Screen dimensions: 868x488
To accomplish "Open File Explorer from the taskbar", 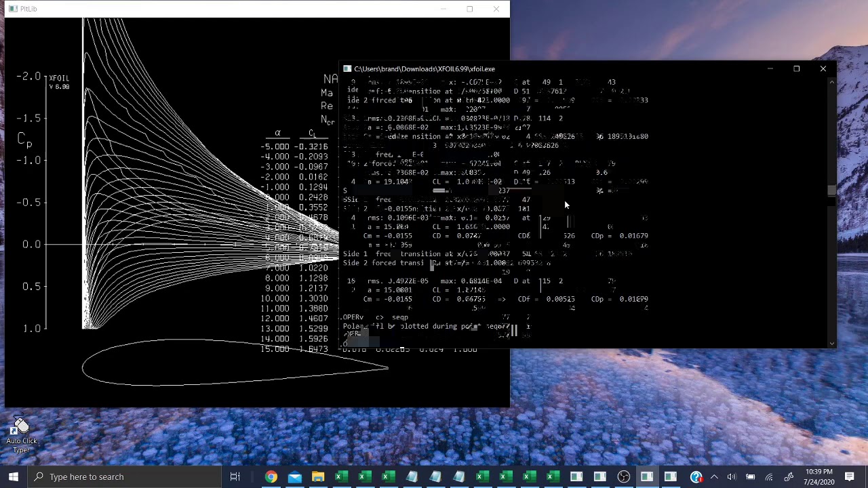I will coord(318,476).
